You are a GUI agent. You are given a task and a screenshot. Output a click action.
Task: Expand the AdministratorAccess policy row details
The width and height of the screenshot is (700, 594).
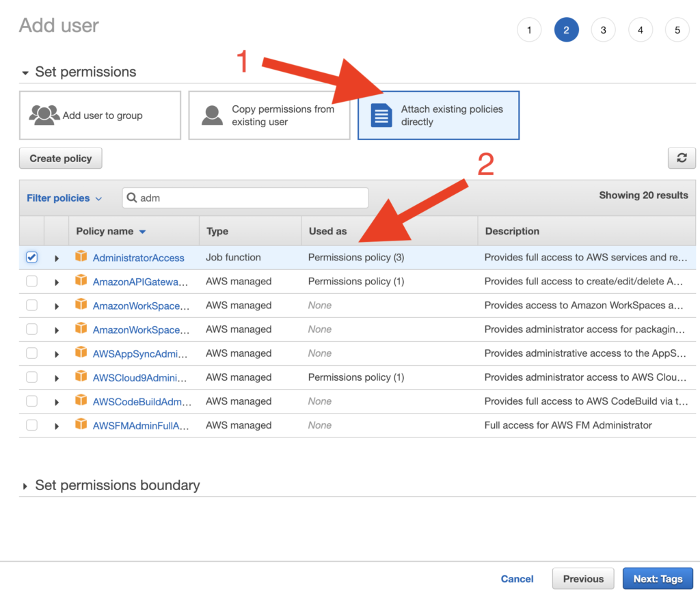(57, 258)
